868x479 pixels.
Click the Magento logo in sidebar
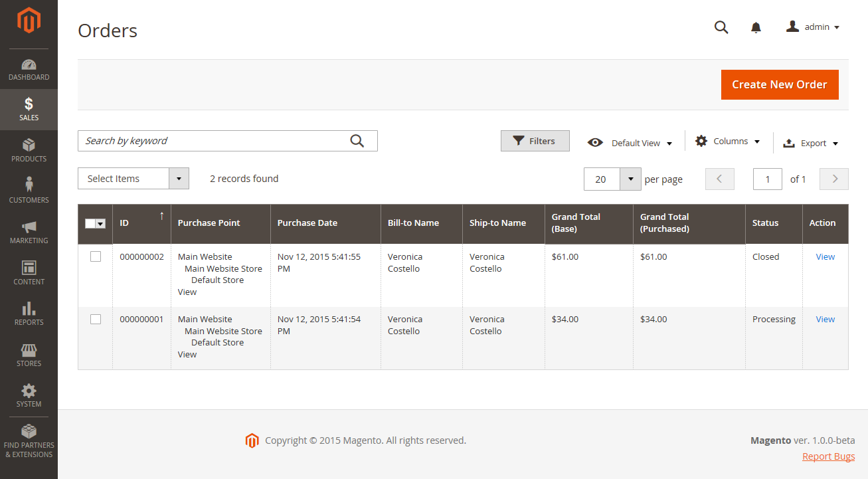[x=29, y=21]
